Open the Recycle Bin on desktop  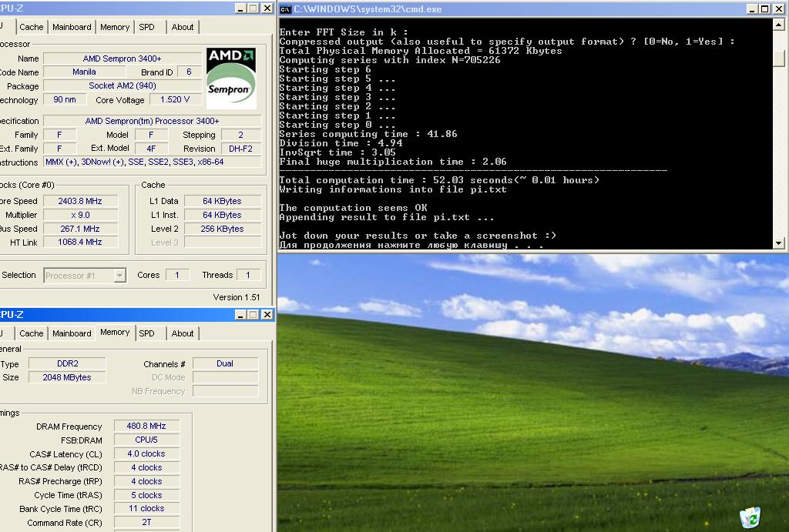click(x=750, y=517)
